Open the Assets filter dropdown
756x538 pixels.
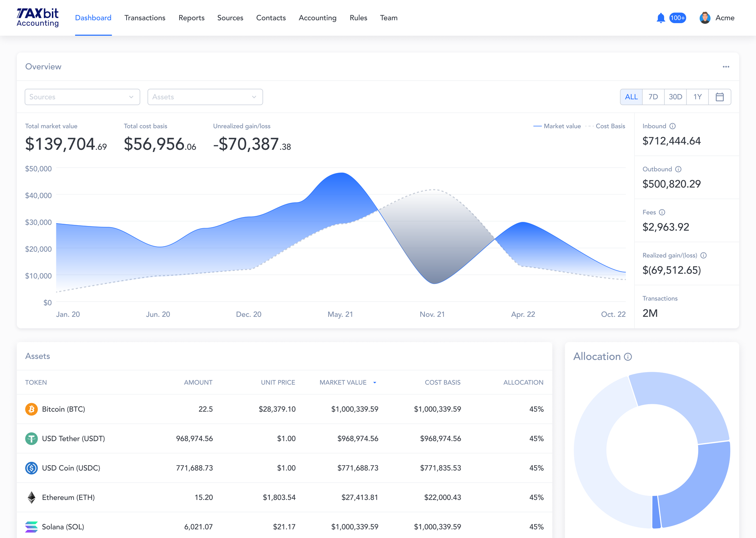[x=205, y=97]
